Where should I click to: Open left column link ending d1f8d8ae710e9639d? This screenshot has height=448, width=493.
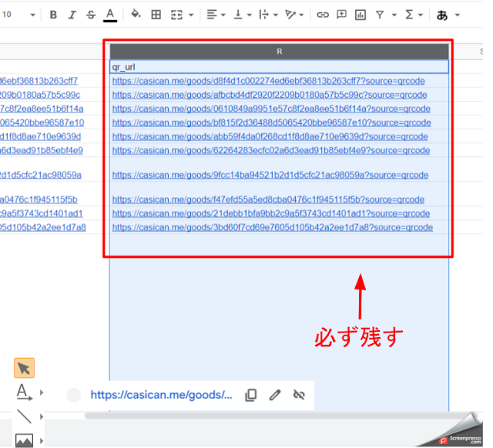tap(40, 136)
